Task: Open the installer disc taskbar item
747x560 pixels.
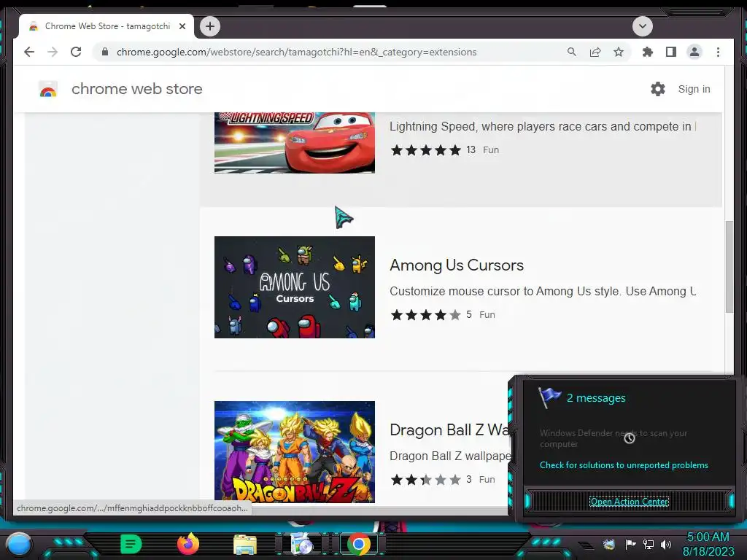Action: coord(302,544)
